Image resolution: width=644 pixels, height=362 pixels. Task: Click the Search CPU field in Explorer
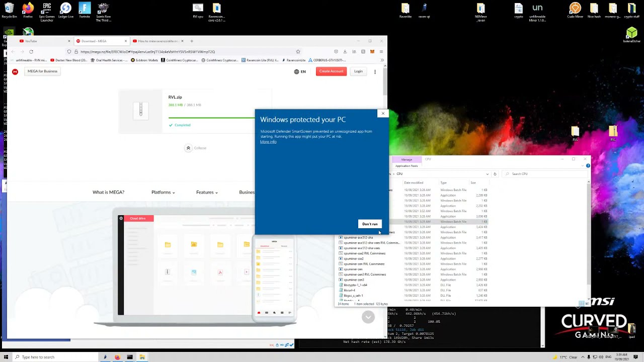pyautogui.click(x=546, y=174)
